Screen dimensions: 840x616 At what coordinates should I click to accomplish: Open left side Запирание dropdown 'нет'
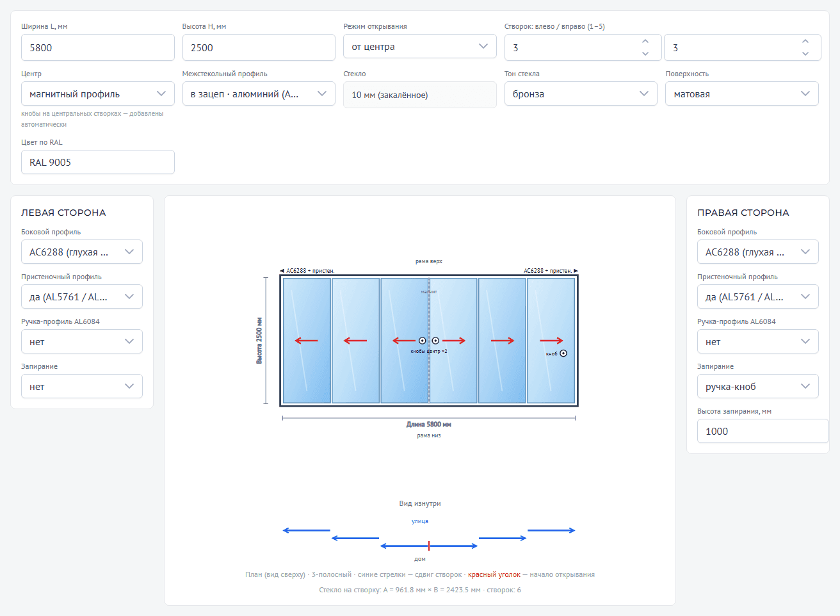pos(81,386)
